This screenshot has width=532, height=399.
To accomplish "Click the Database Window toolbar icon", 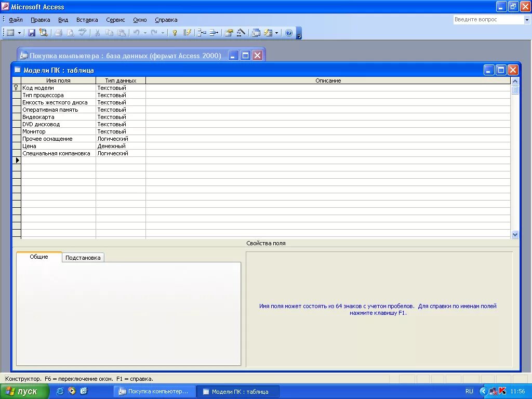I will 256,33.
